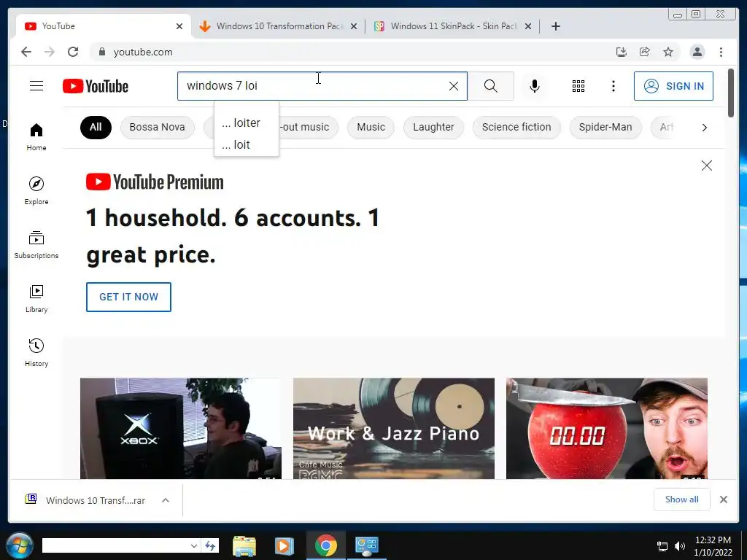Open History in the sidebar
The width and height of the screenshot is (747, 560).
(36, 352)
